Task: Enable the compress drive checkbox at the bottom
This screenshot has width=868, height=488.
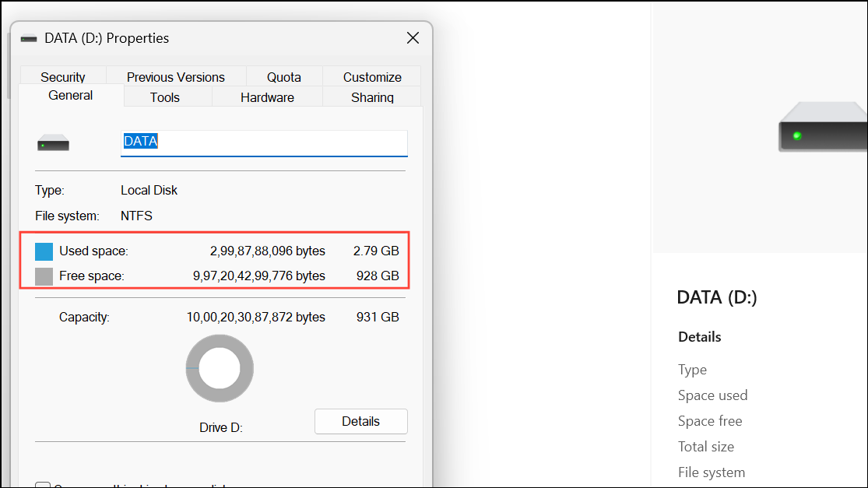Action: tap(44, 484)
